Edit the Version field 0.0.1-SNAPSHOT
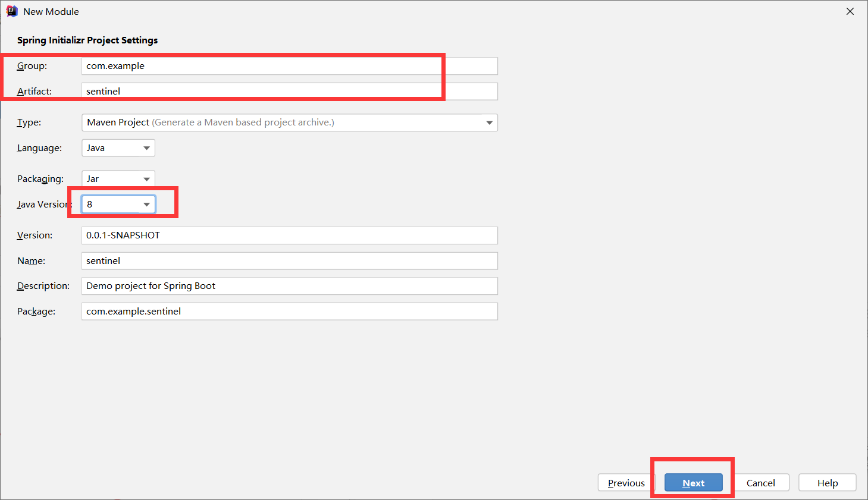Viewport: 868px width, 500px height. point(289,235)
